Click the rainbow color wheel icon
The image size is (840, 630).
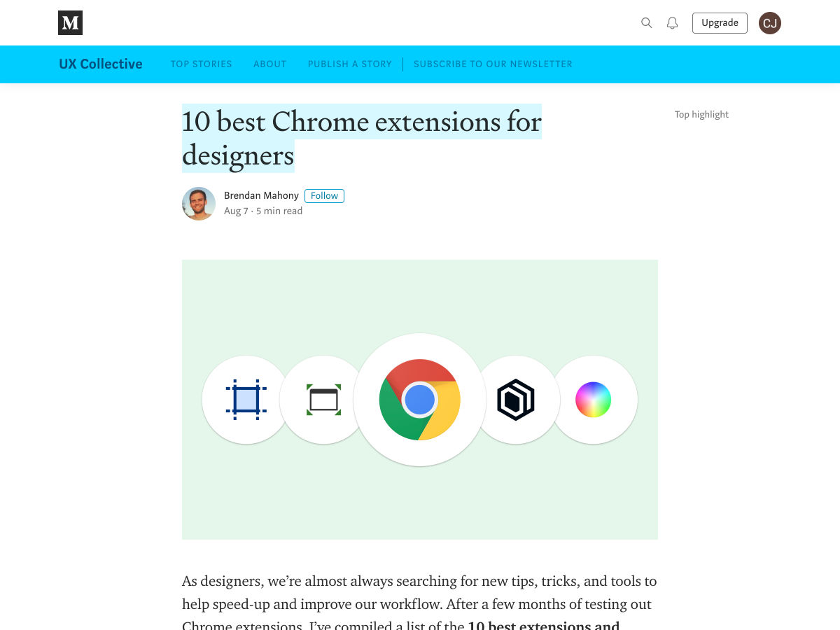click(x=594, y=400)
